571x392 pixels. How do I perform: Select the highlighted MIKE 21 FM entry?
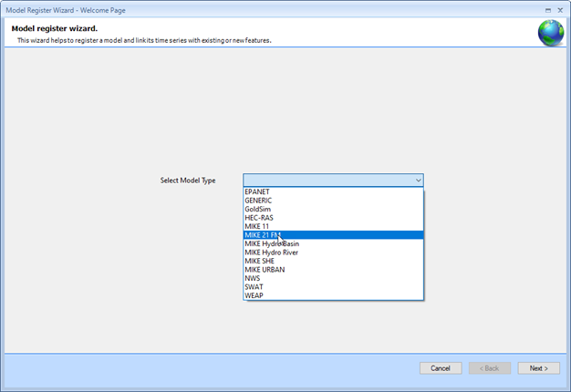coord(333,235)
